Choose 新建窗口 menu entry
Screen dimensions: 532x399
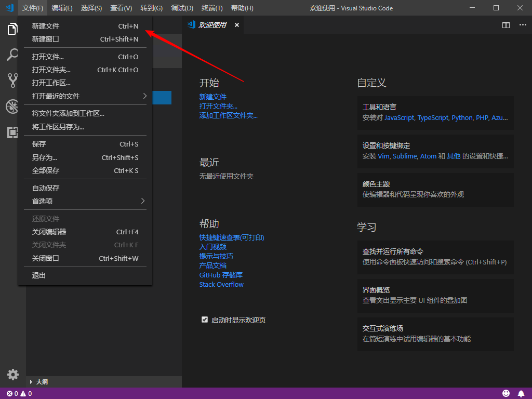85,39
